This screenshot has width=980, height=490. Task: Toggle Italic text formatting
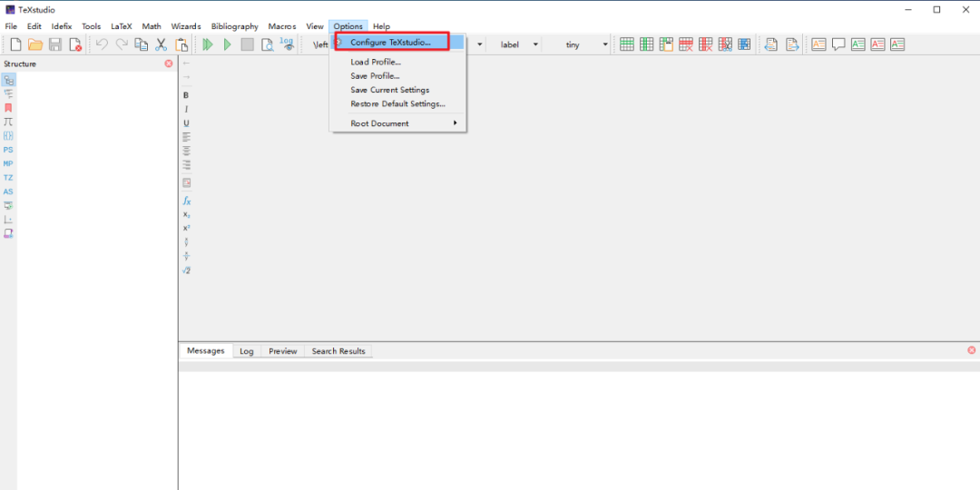pos(186,109)
